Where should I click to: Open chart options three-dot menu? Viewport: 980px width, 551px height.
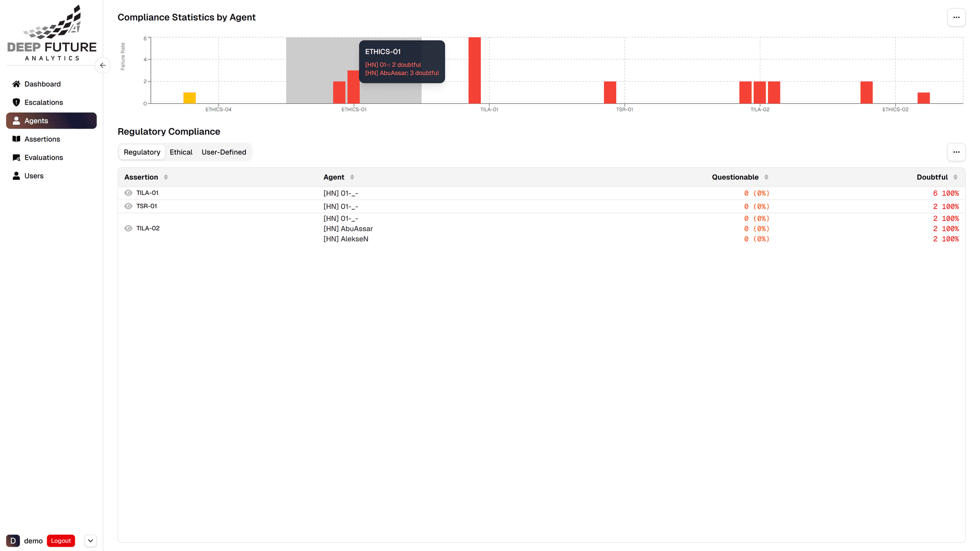point(956,18)
